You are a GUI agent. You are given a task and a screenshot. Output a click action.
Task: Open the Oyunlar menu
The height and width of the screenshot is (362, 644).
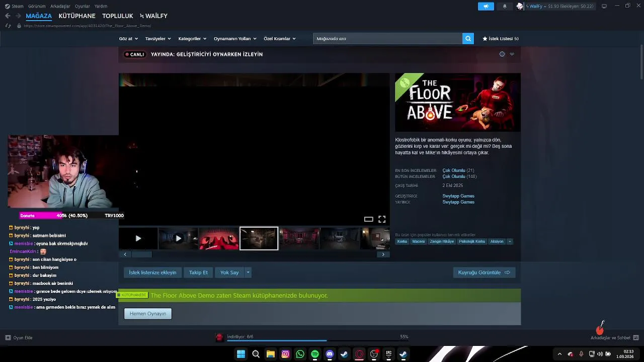pyautogui.click(x=82, y=6)
